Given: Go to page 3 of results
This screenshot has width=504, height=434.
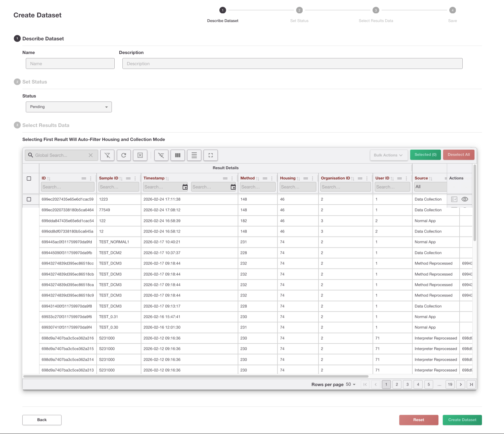Looking at the screenshot, I should (x=407, y=384).
